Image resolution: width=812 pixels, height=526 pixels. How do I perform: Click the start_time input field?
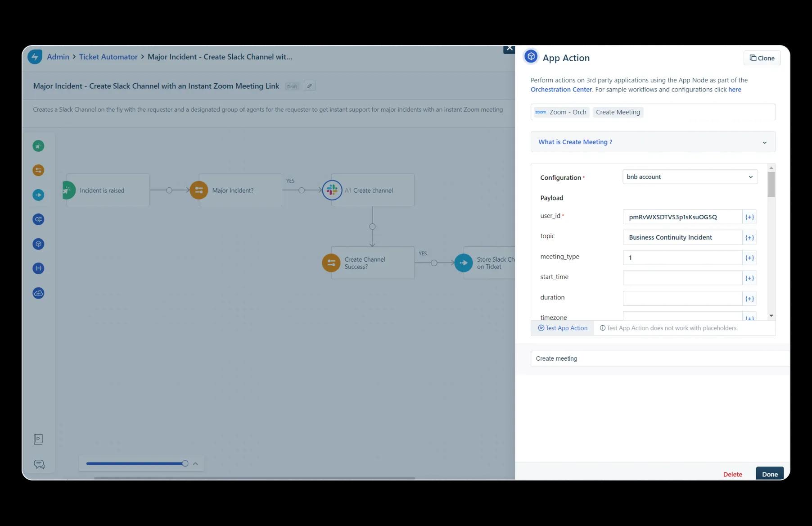click(x=682, y=278)
